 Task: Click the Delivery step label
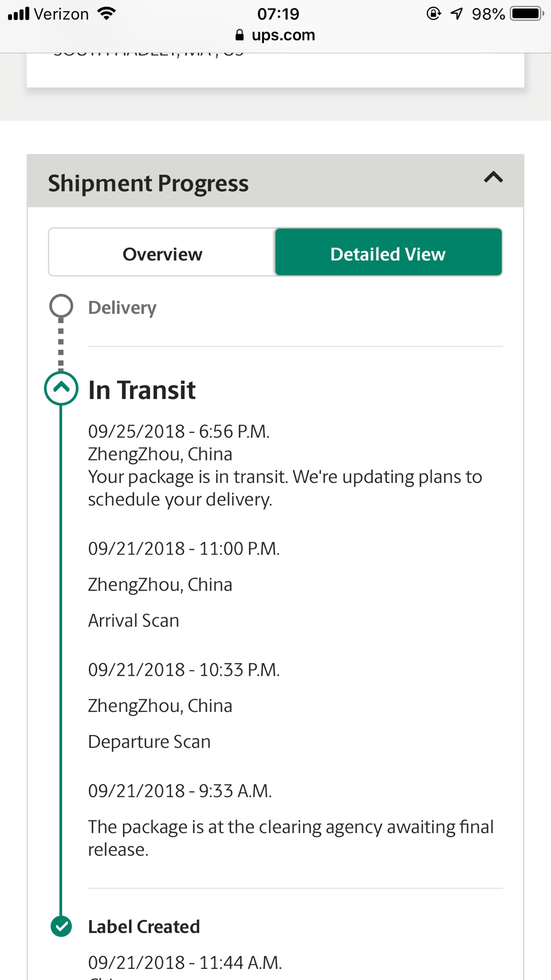click(x=122, y=308)
